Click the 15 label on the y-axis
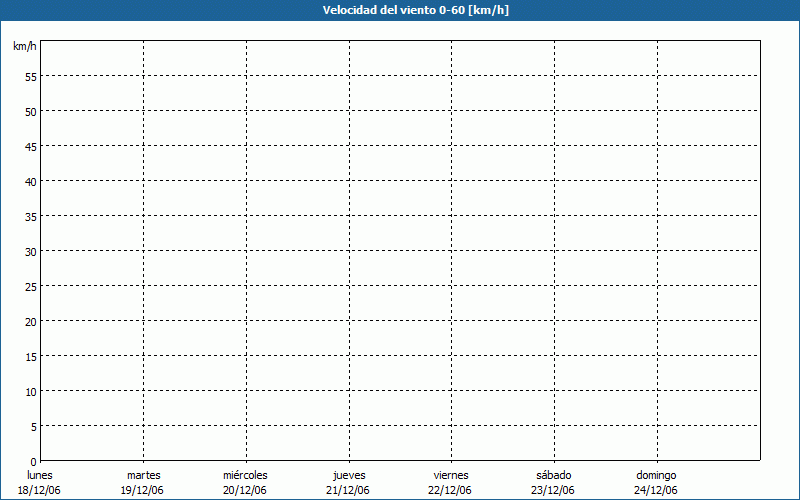Viewport: 800px width, 500px height. pyautogui.click(x=31, y=356)
